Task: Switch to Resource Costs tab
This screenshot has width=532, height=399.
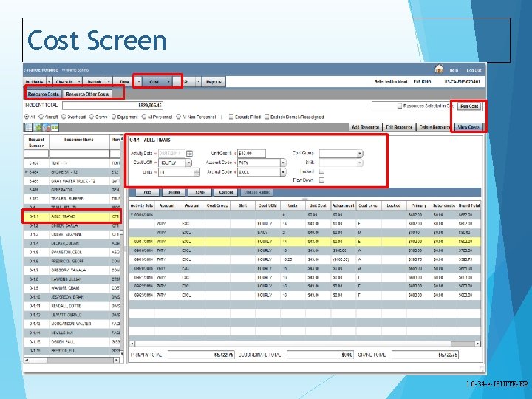Action: [43, 94]
